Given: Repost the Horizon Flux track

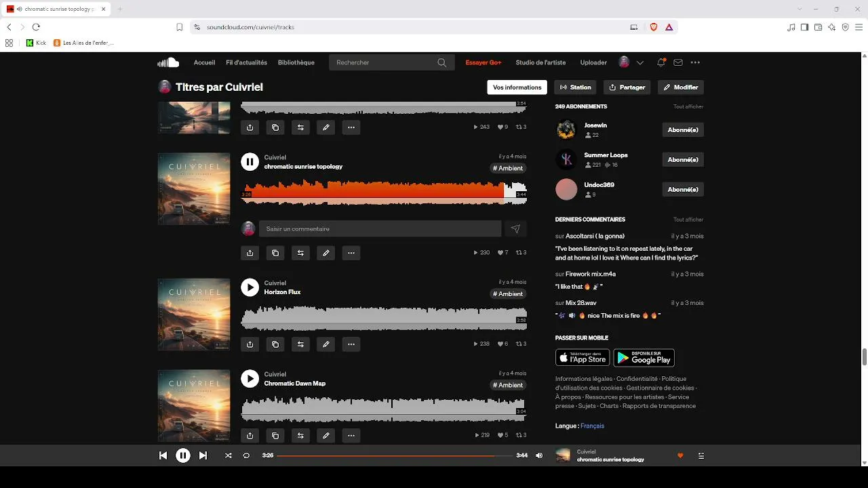Looking at the screenshot, I should point(300,344).
